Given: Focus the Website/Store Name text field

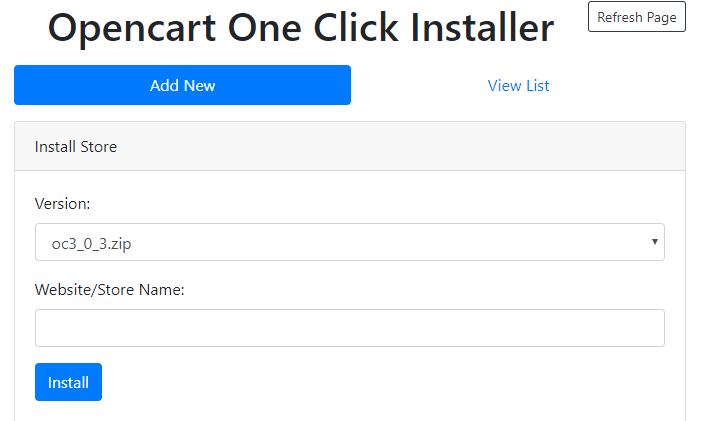Looking at the screenshot, I should coord(350,328).
